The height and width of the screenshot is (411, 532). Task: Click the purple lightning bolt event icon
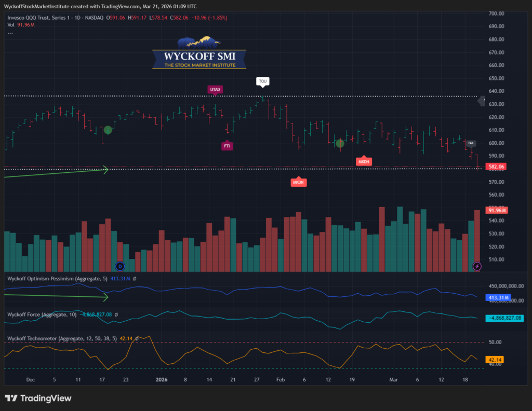tap(477, 266)
